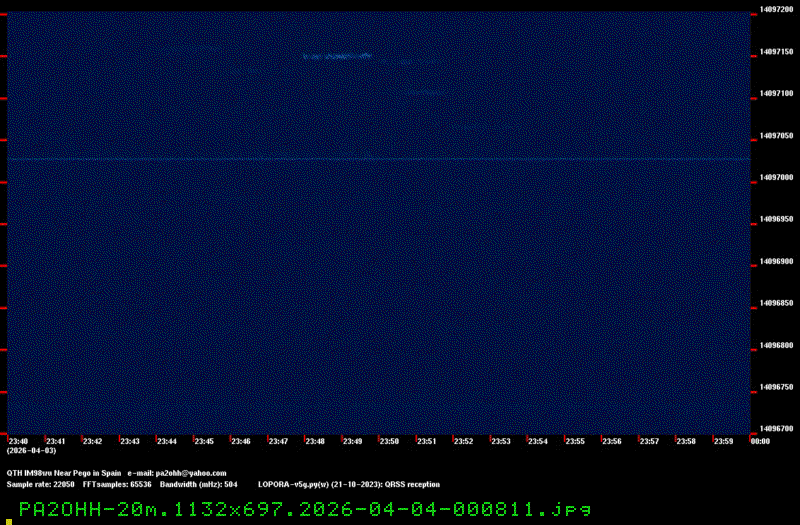Click the 14097000 frequency label

click(777, 177)
